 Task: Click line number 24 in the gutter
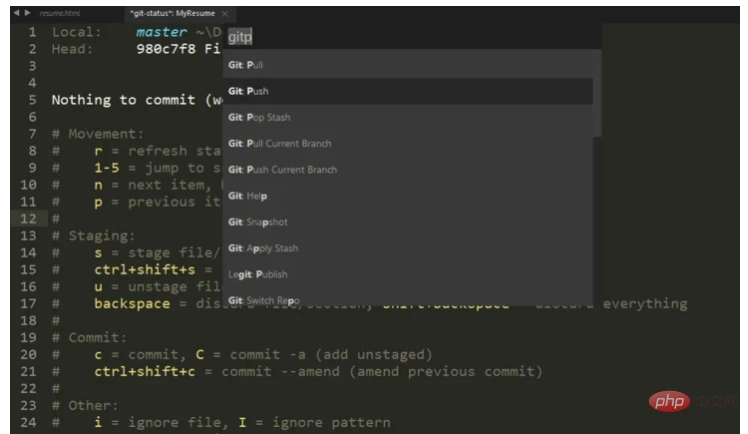(28, 423)
